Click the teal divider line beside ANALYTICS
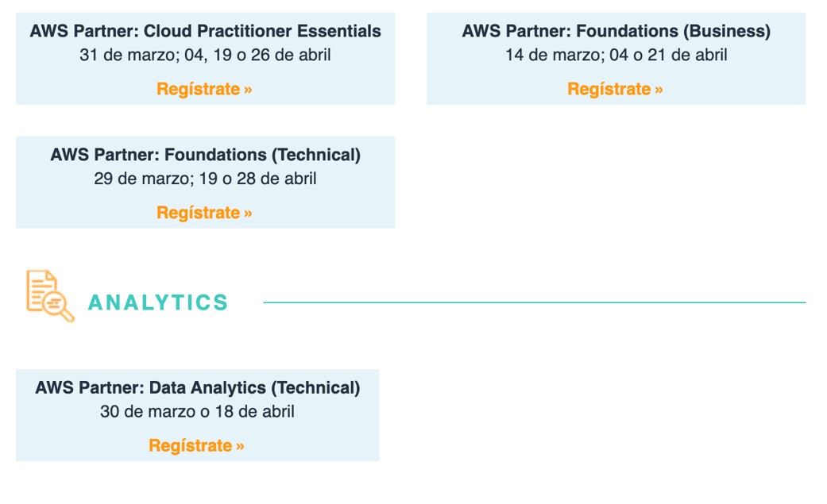Viewport: 827px width, 504px height. point(534,302)
